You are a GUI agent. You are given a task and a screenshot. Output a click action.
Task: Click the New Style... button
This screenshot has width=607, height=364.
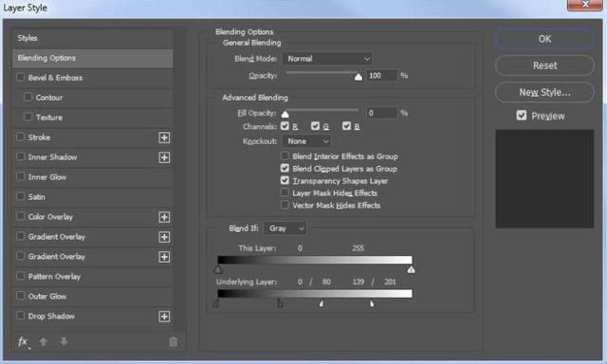(x=544, y=93)
